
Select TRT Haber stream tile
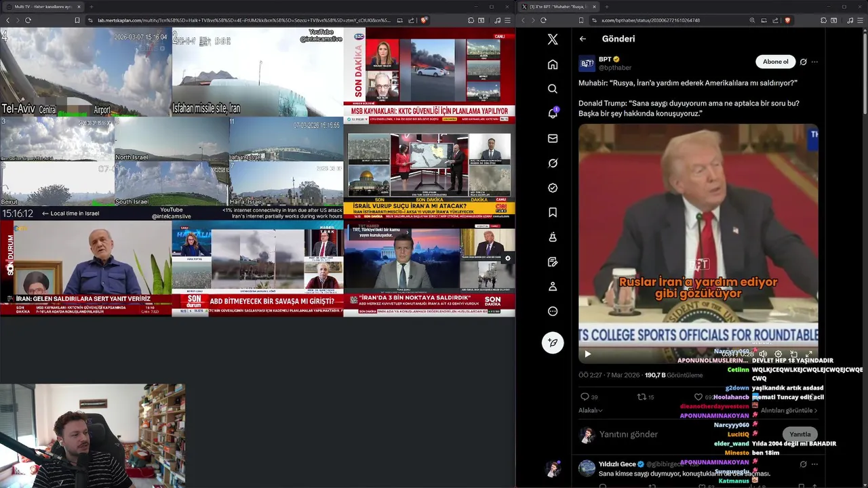pyautogui.click(x=429, y=268)
